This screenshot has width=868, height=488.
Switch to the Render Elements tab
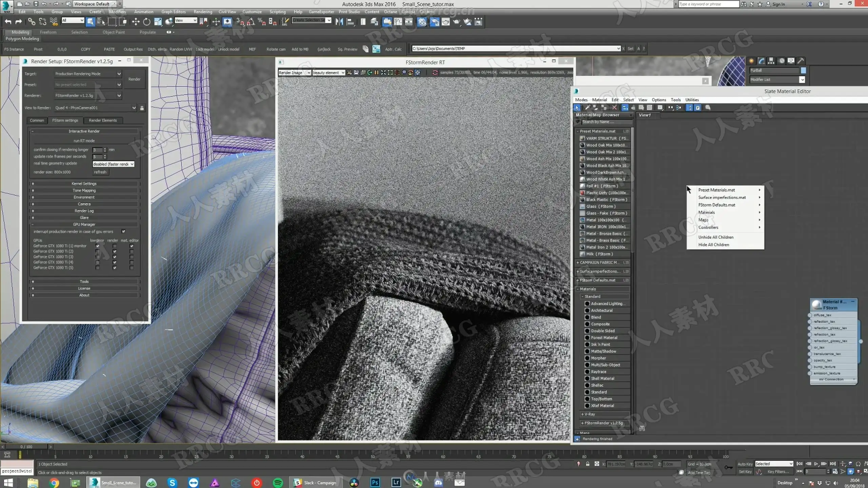102,120
